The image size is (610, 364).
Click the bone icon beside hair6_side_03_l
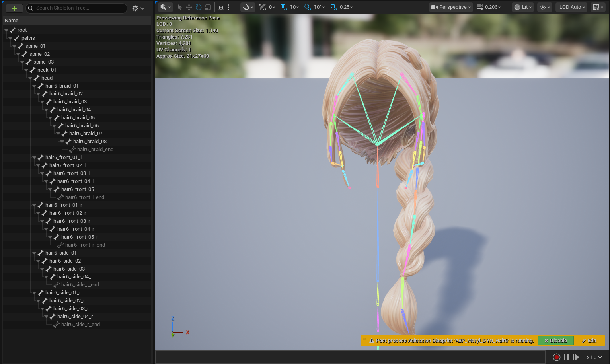(x=49, y=269)
